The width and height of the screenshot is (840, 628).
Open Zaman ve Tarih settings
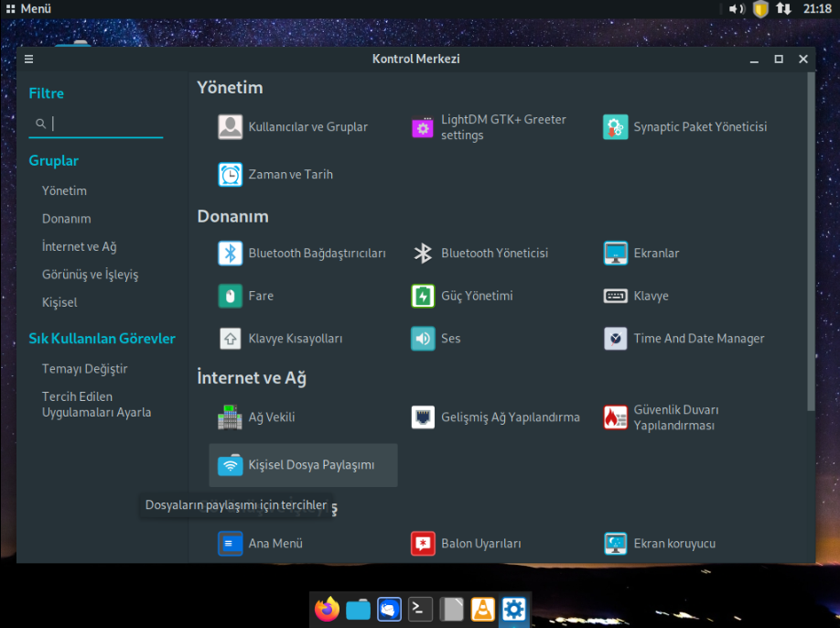click(275, 175)
